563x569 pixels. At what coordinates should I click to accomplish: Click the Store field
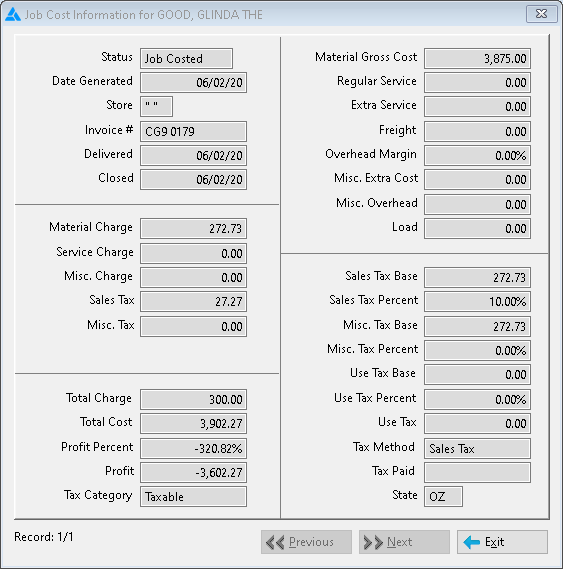(156, 106)
